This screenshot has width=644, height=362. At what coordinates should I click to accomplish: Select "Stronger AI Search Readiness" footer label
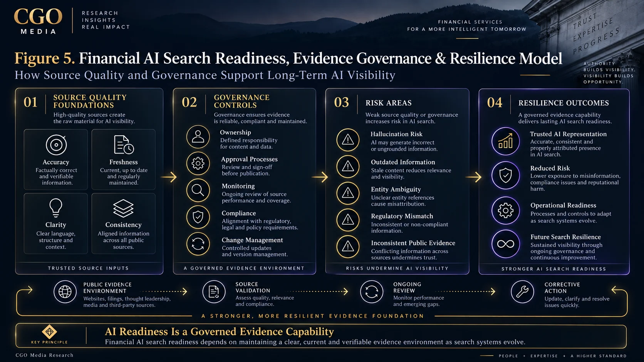coord(553,269)
